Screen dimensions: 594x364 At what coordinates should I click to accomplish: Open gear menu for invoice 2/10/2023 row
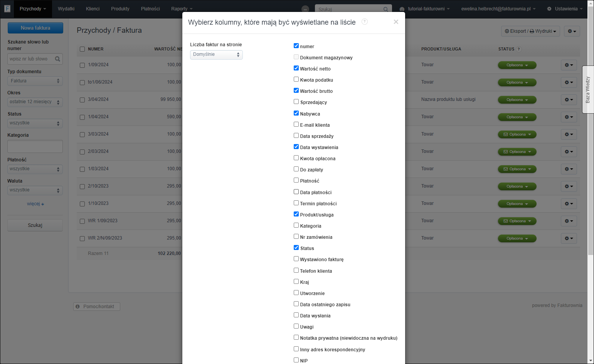(569, 186)
